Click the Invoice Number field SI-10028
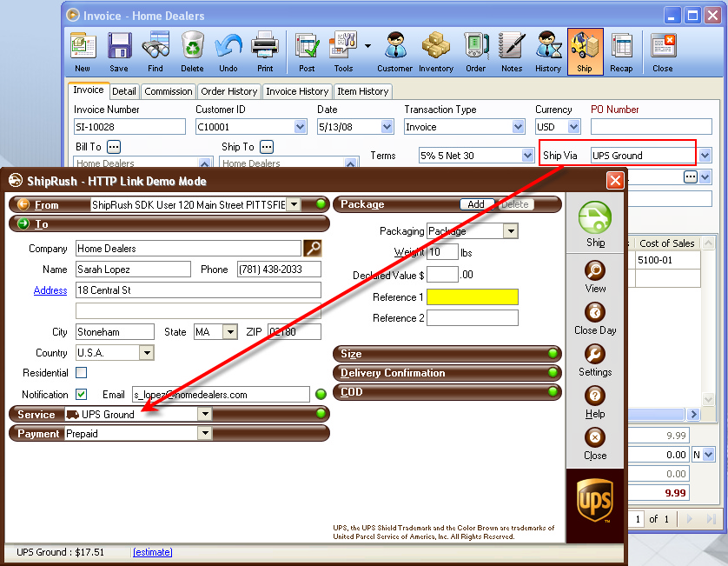Image resolution: width=728 pixels, height=566 pixels. 129,126
